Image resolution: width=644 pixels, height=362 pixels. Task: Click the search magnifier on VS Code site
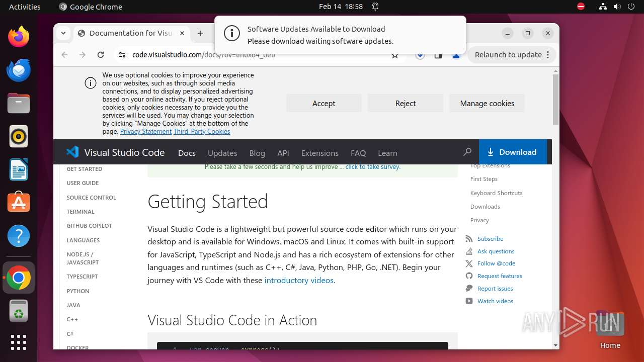pyautogui.click(x=467, y=152)
